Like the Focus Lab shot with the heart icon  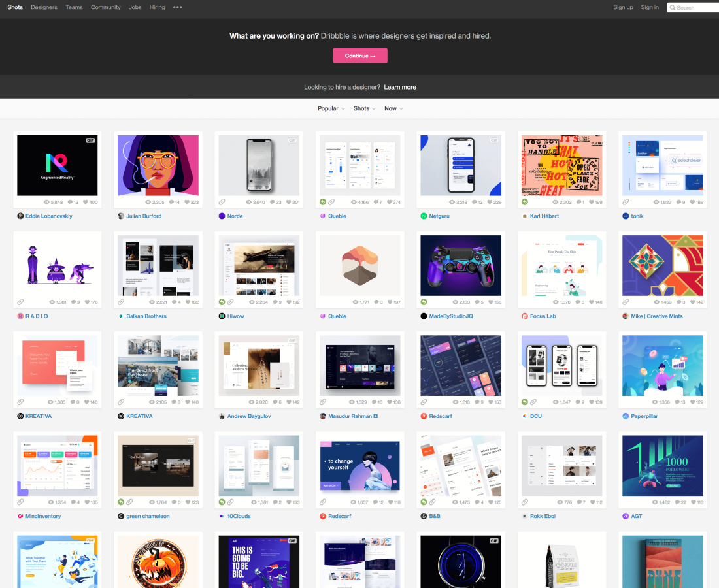[x=591, y=302]
